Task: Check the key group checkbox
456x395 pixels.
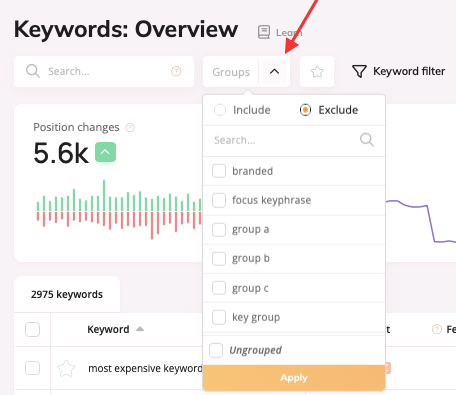Action: [x=219, y=317]
